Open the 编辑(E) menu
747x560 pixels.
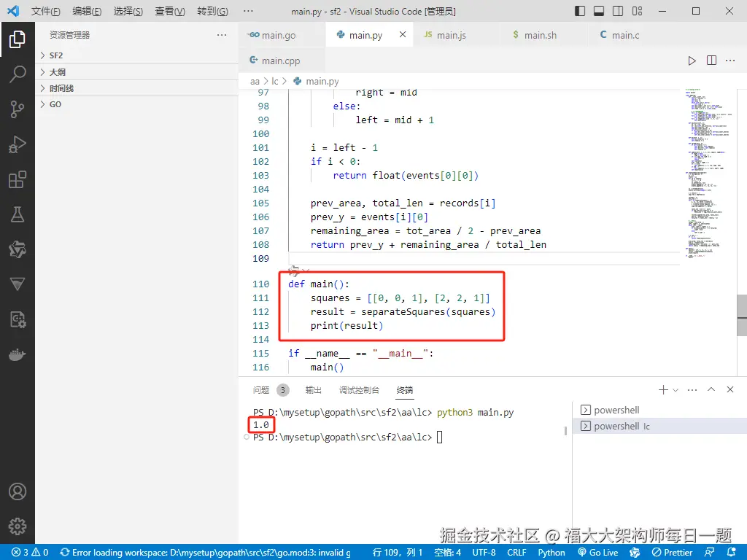pos(87,11)
